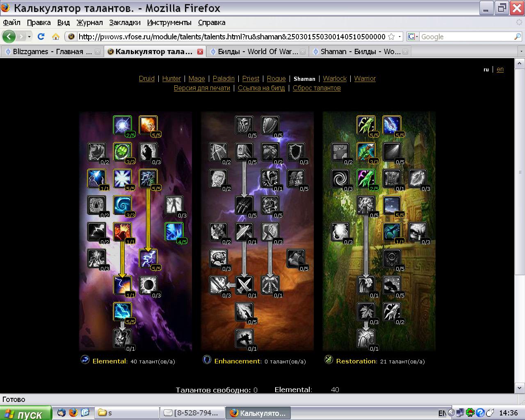Click the flaming hand 1/1 Elemental talent
This screenshot has height=420, width=525.
(x=122, y=232)
